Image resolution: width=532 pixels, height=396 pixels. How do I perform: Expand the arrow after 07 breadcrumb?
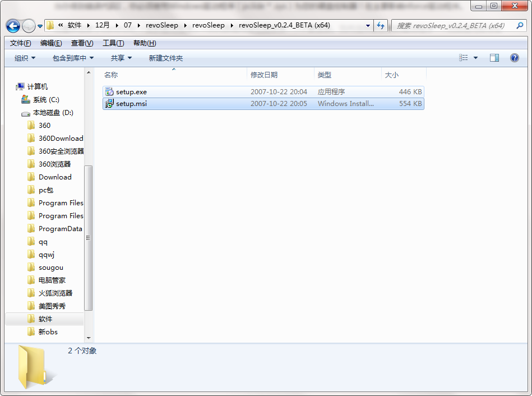(139, 25)
